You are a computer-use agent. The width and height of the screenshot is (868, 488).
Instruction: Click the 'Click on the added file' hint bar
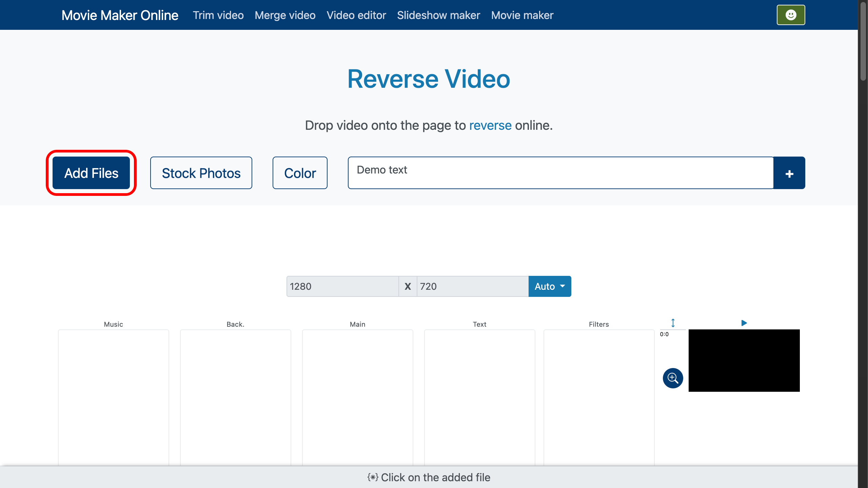tap(429, 477)
